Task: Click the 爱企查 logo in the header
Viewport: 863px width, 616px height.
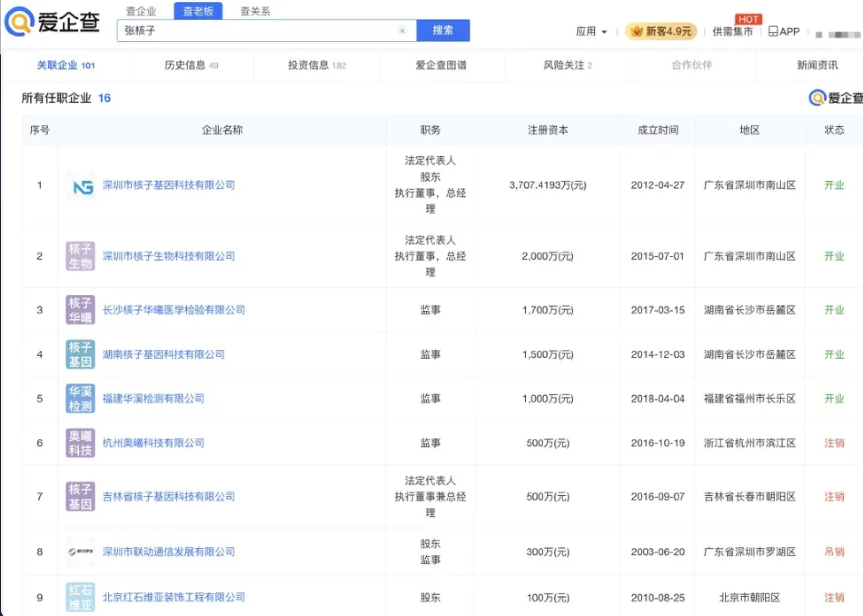Action: 52,21
